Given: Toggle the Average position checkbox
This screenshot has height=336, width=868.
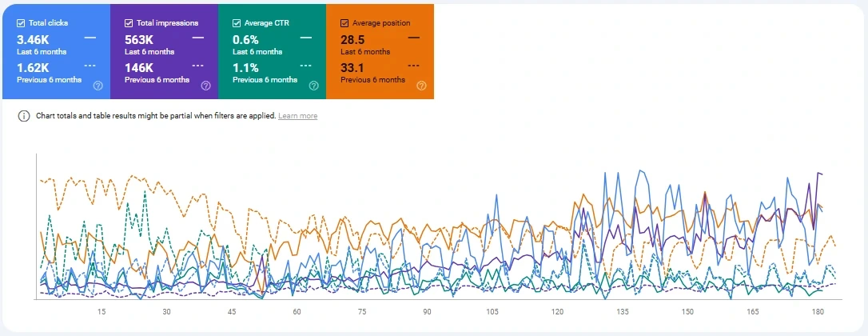Looking at the screenshot, I should click(344, 23).
